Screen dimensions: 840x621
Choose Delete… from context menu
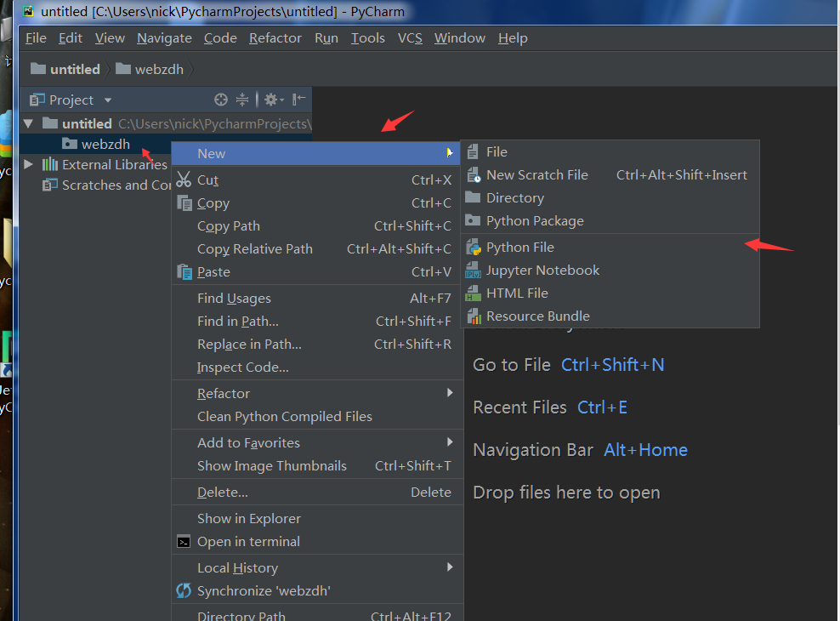click(x=317, y=493)
